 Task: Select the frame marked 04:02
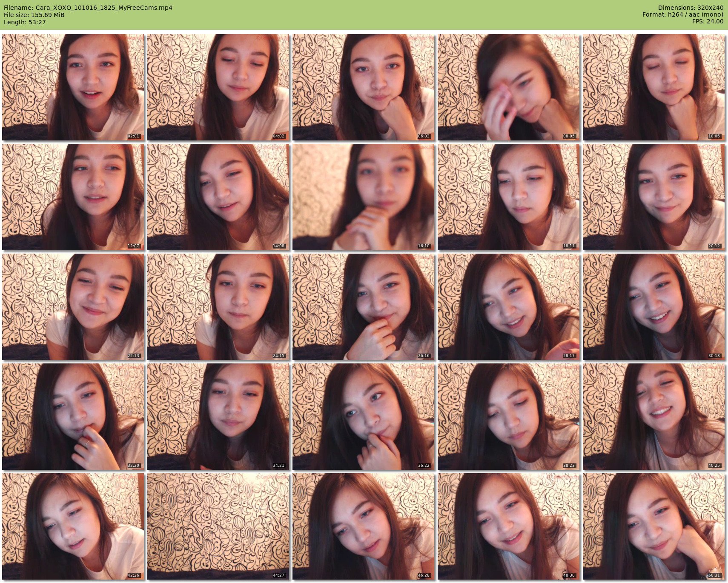[x=218, y=87]
